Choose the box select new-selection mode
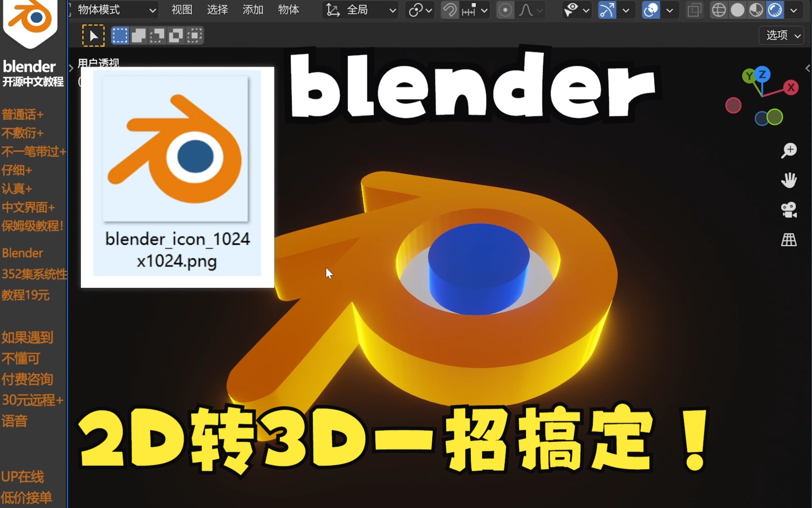 [x=120, y=35]
